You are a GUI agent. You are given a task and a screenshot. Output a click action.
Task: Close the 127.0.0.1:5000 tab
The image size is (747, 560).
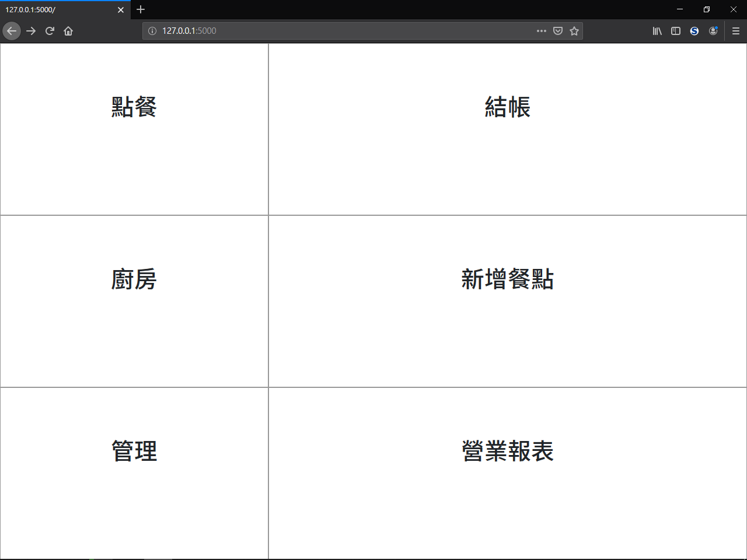(121, 10)
